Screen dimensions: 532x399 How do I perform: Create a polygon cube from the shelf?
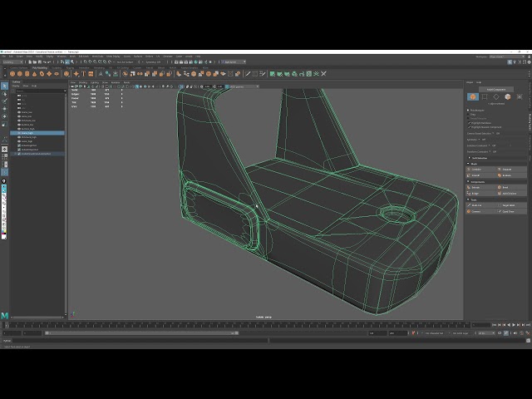click(x=20, y=74)
